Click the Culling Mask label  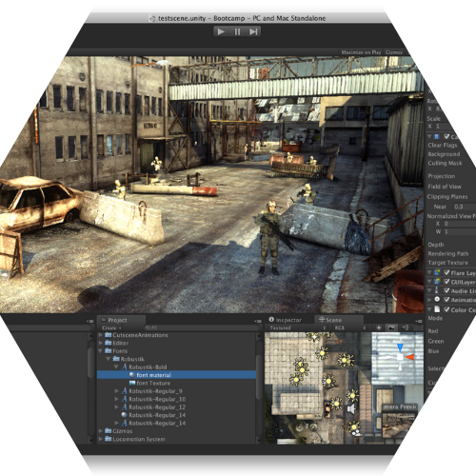click(445, 163)
